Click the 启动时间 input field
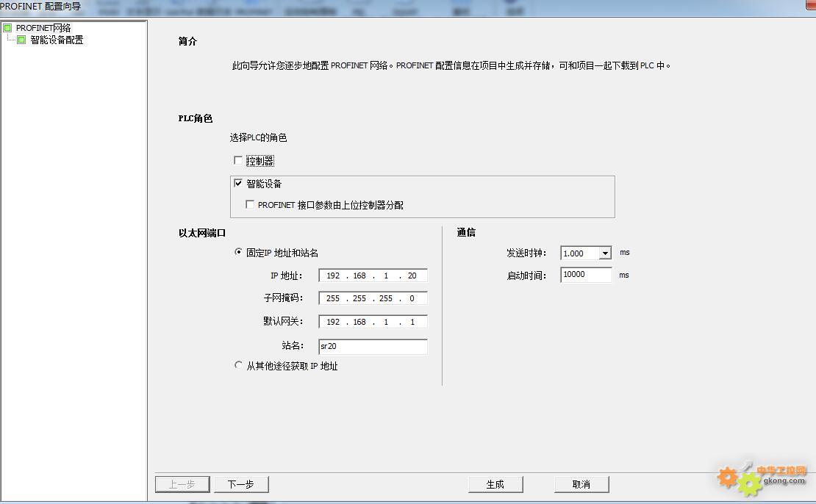Screen dimensions: 816x504 tap(585, 275)
